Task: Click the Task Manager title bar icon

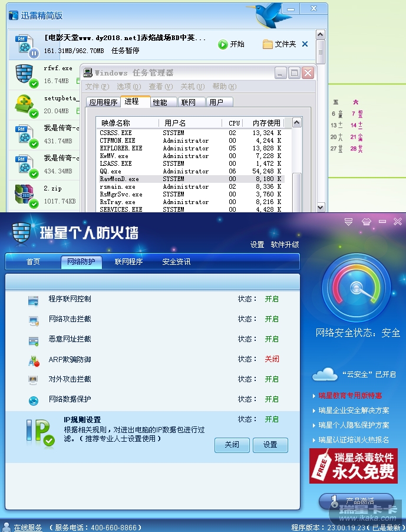Action: point(88,73)
